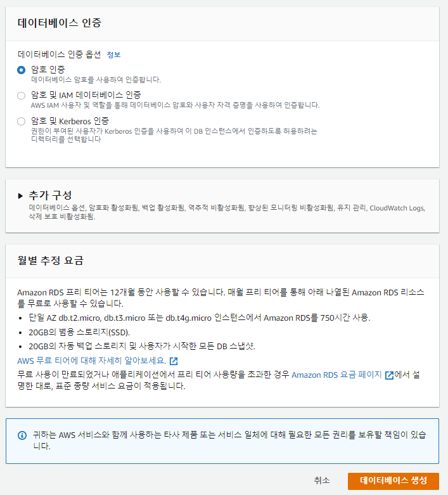Viewport: 448px width, 495px height.
Task: Click bullet text about 20GB의 자동 백업 스토리지
Action: tap(142, 346)
